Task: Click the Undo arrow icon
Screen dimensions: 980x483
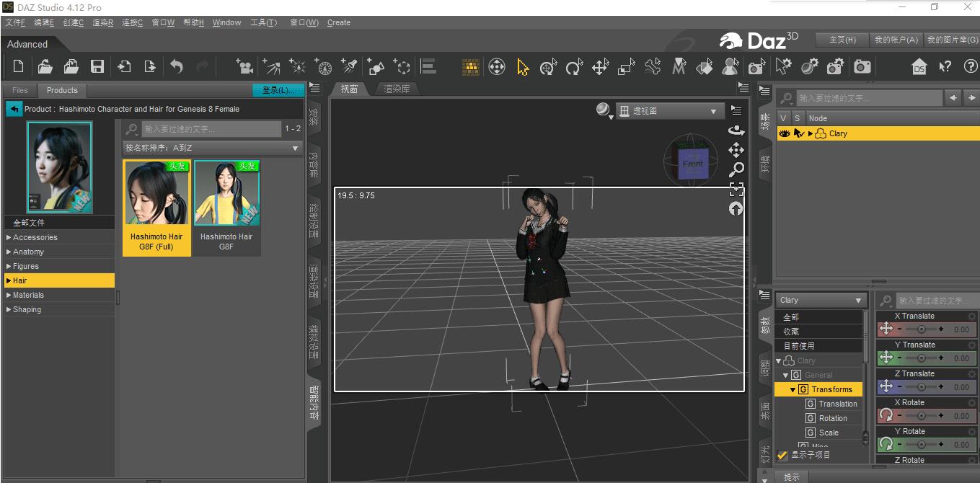Action: [177, 66]
